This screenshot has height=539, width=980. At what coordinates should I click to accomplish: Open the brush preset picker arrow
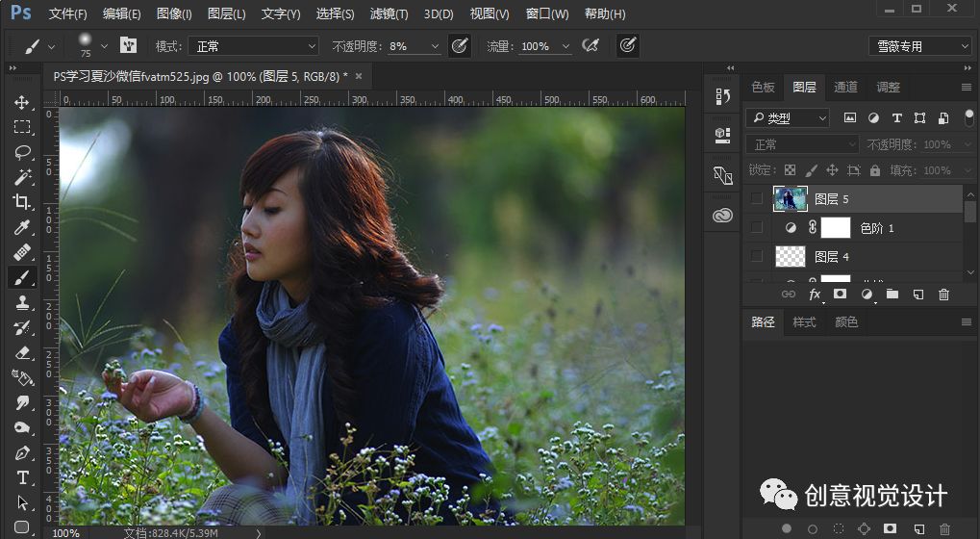[105, 46]
